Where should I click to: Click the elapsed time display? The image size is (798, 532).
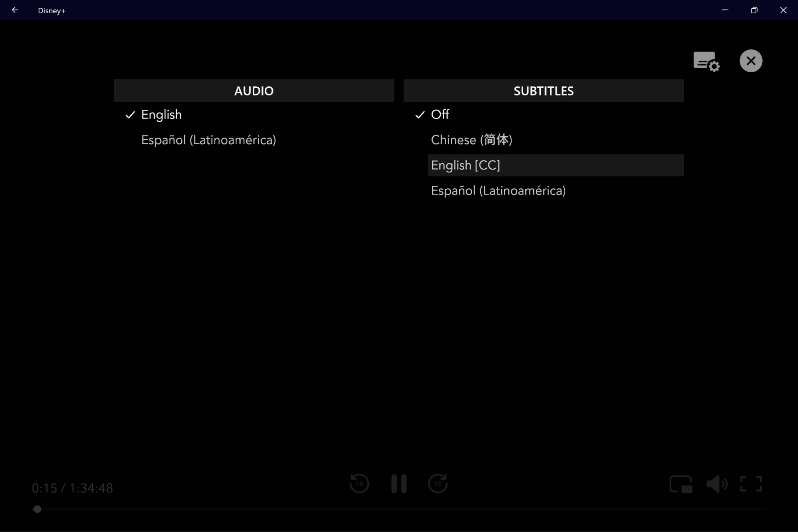[72, 488]
